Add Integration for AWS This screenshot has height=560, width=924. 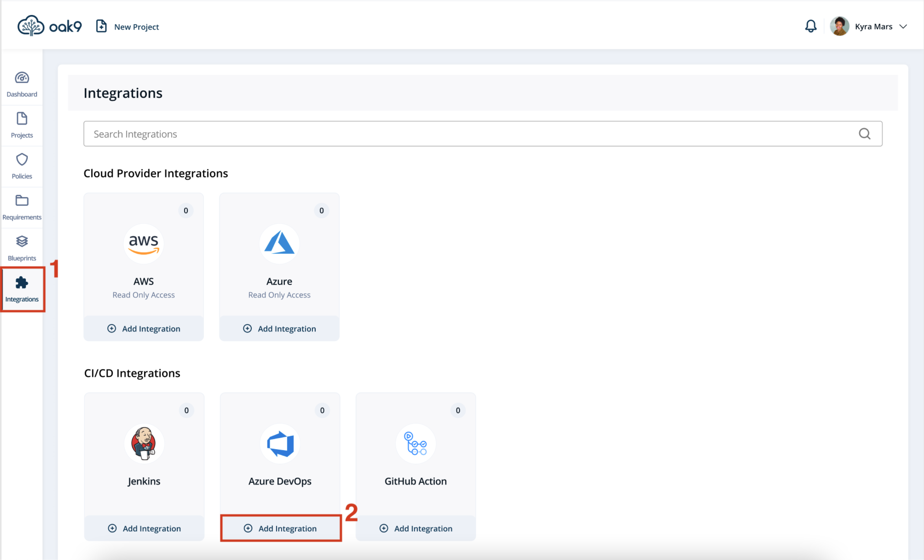(144, 328)
